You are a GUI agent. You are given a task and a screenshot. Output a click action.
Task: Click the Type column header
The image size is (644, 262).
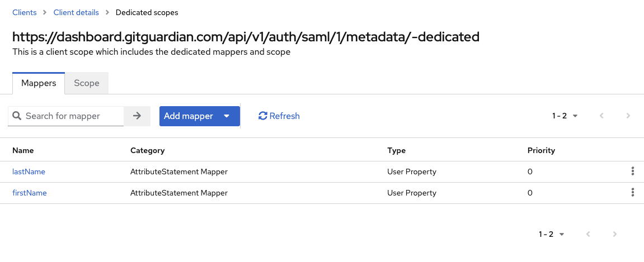[x=396, y=150]
